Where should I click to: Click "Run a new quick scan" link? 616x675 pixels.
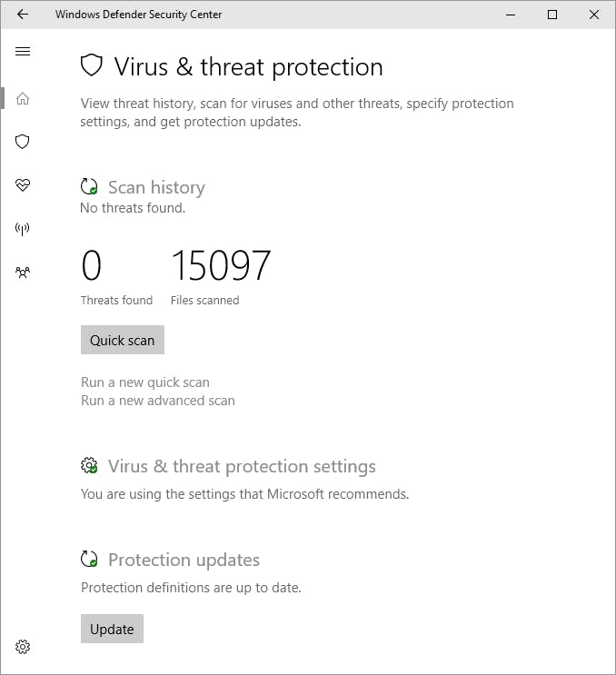coord(145,382)
